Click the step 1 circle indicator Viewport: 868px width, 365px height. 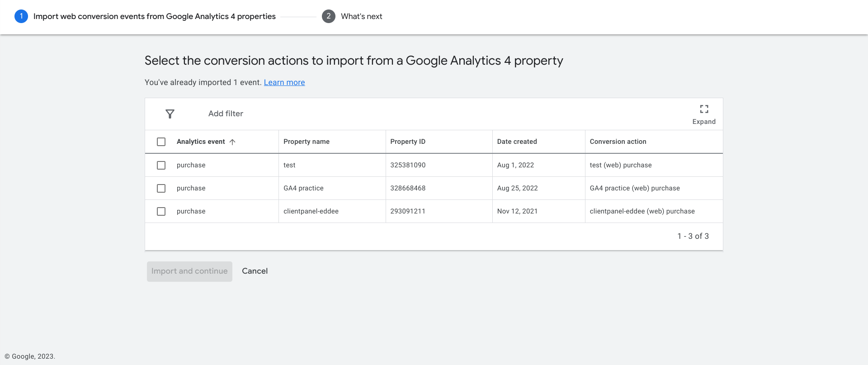[x=21, y=16]
